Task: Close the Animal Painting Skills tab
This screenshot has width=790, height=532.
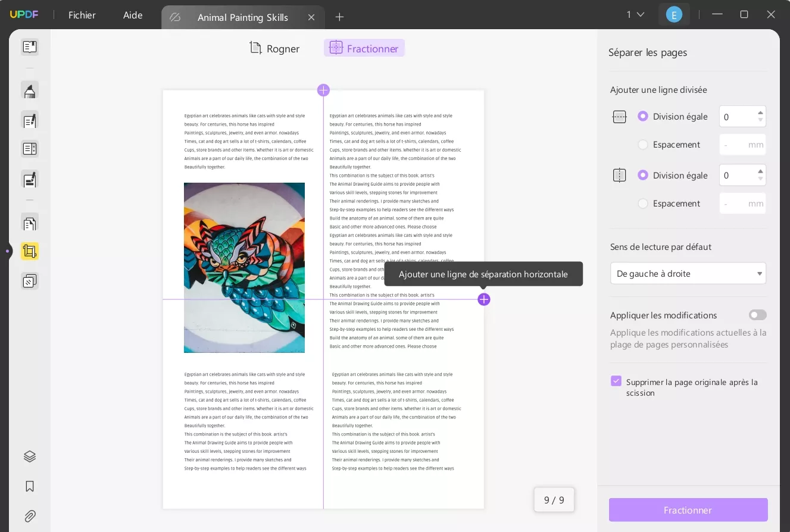Action: pos(311,17)
